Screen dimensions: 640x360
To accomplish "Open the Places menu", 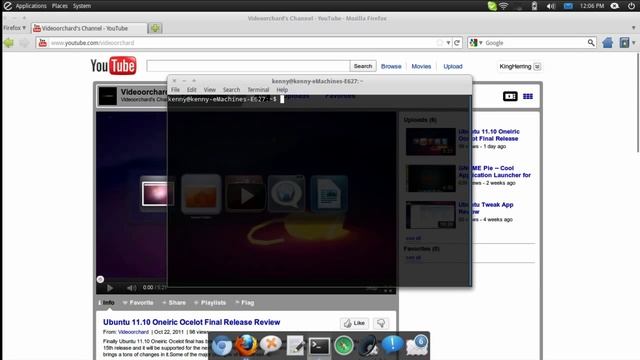I will point(60,6).
